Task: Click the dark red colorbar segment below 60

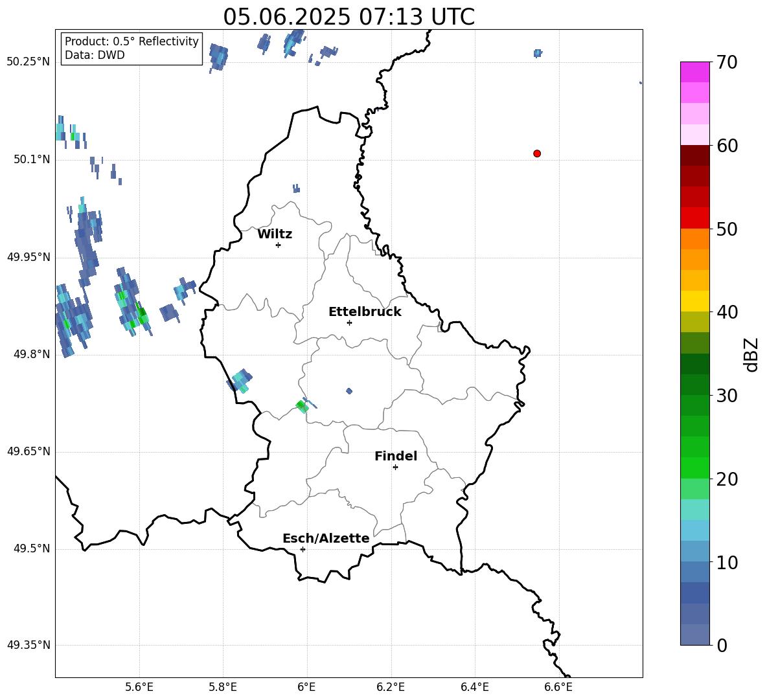Action: 694,155
